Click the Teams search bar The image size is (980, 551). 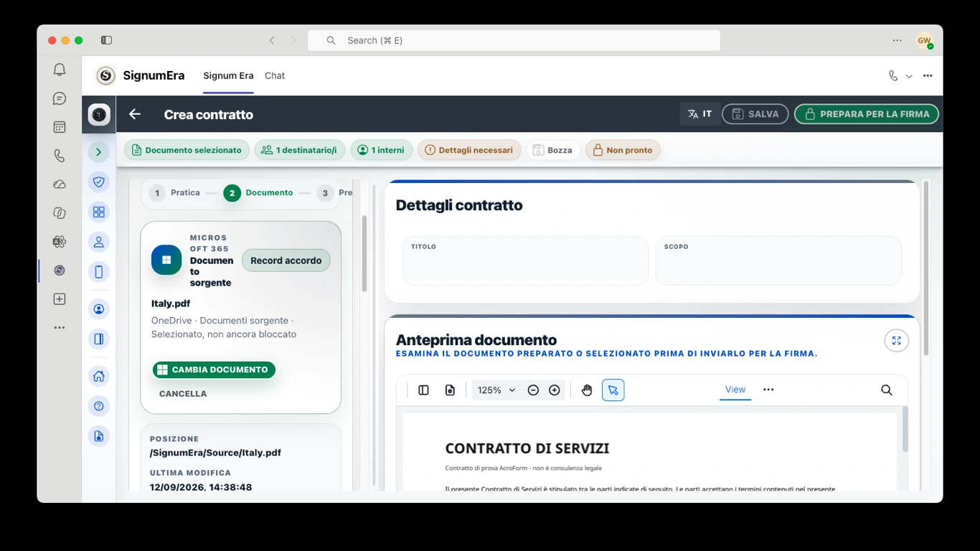pos(514,40)
